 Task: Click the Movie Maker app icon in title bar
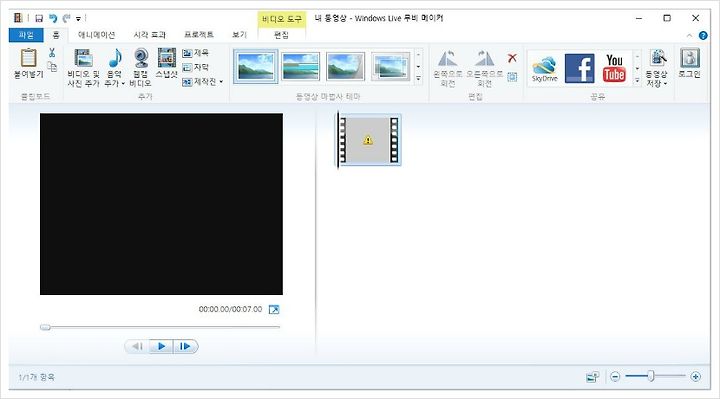[x=18, y=18]
